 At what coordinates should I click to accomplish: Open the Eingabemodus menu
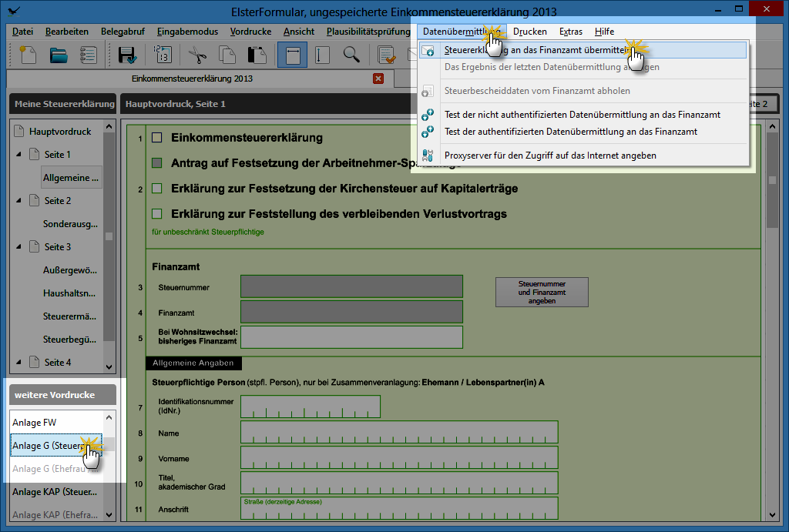click(188, 32)
